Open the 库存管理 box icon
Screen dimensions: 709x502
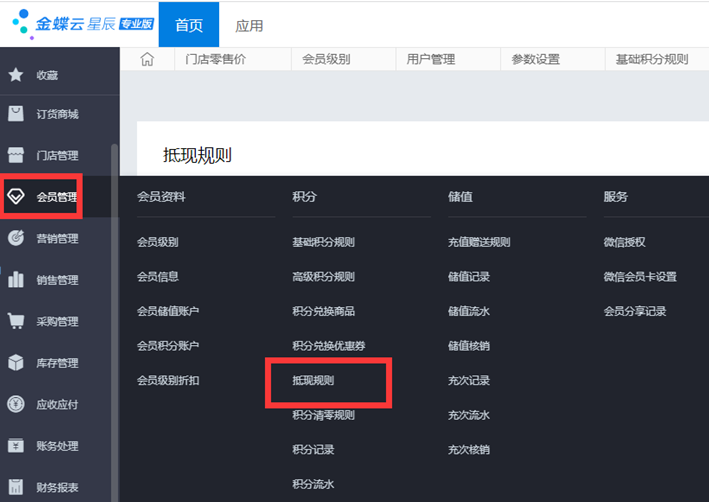tap(16, 363)
